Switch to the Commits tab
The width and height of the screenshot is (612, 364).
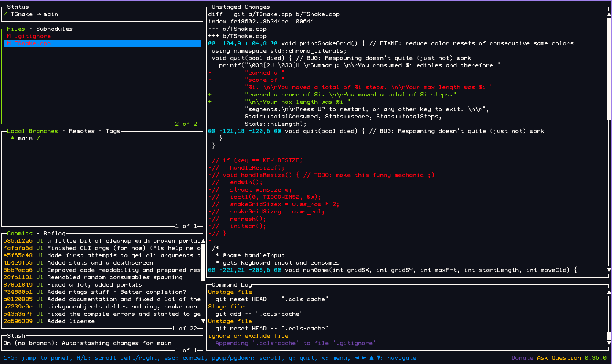[x=20, y=234]
